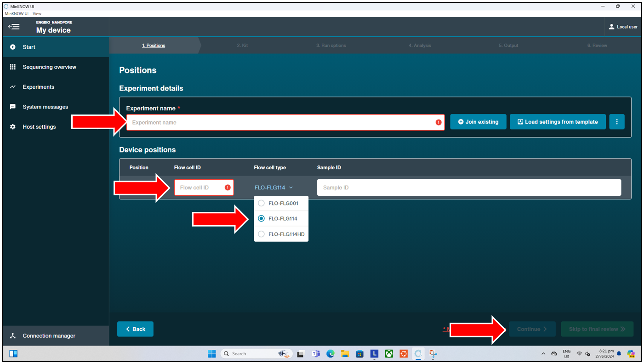Open the Windows Start menu
The height and width of the screenshot is (364, 644).
point(211,353)
